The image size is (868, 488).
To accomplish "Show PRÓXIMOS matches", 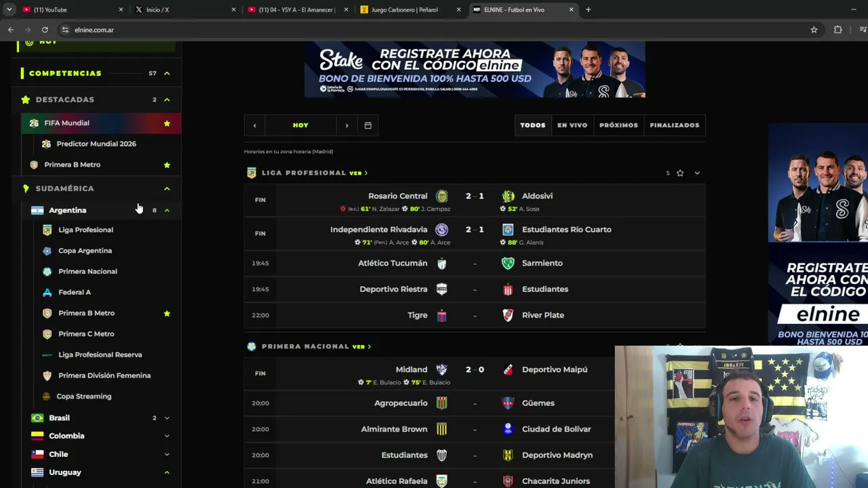I will pyautogui.click(x=618, y=125).
